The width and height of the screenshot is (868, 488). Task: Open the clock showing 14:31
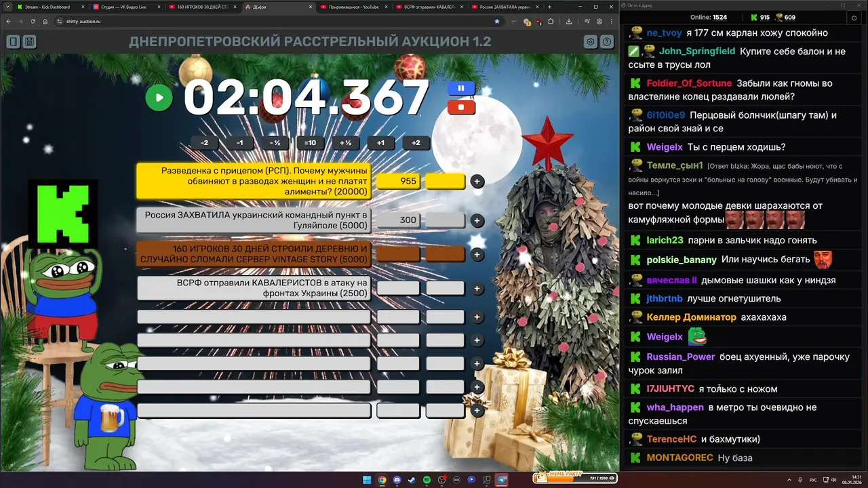pyautogui.click(x=851, y=480)
